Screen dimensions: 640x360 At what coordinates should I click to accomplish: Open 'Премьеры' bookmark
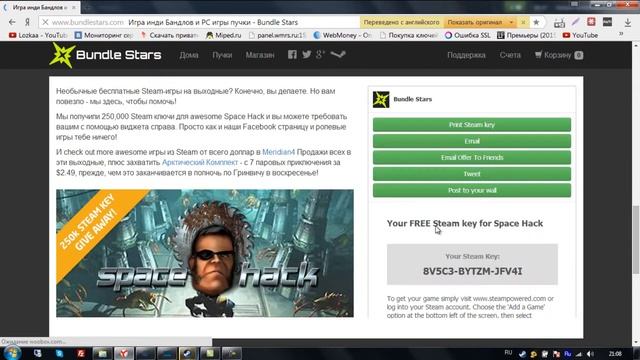526,35
